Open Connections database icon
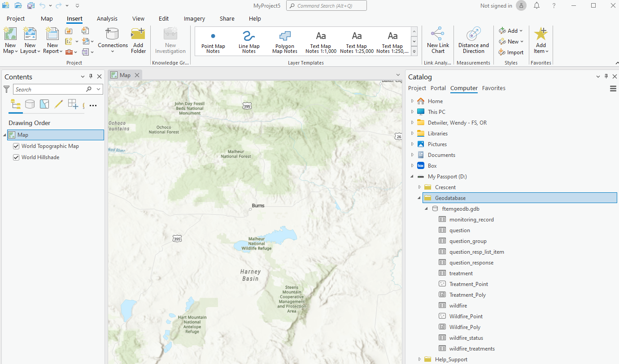 click(112, 34)
